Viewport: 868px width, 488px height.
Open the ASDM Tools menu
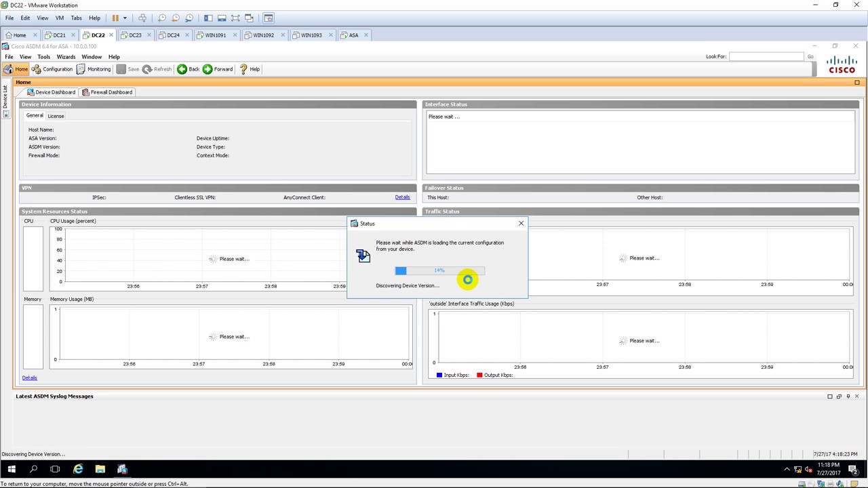tap(44, 57)
